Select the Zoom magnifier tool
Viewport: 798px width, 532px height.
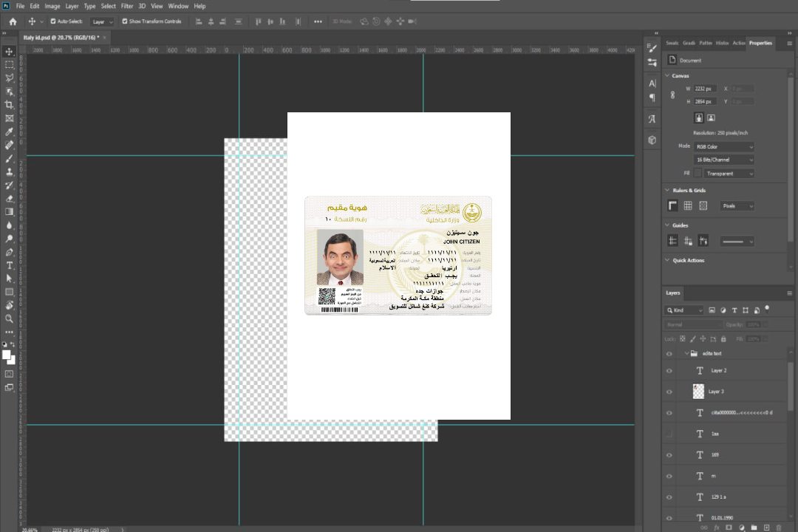pos(10,318)
